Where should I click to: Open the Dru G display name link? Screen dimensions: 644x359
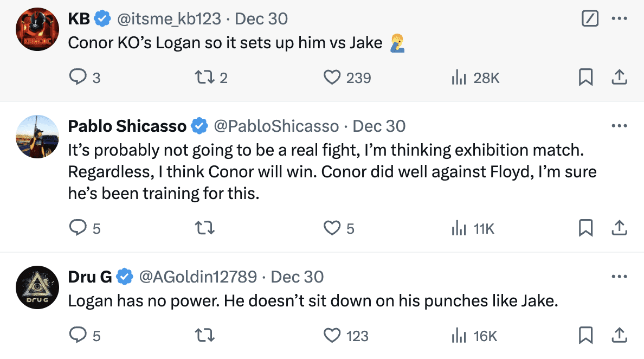[x=89, y=277]
